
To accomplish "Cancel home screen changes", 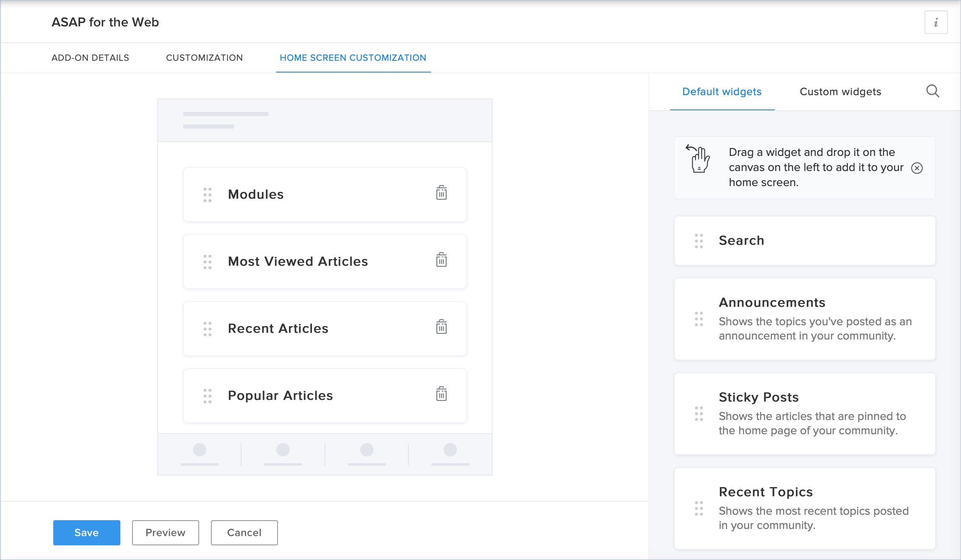I will click(x=244, y=532).
